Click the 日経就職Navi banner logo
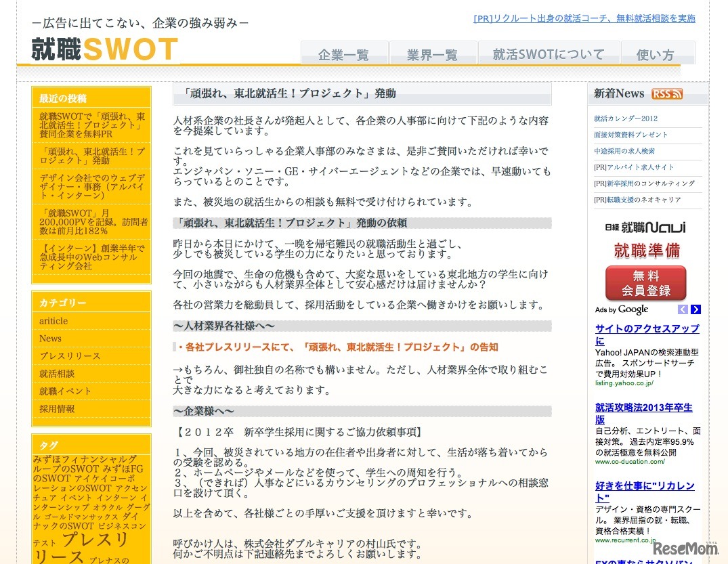The height and width of the screenshot is (564, 728). (644, 229)
